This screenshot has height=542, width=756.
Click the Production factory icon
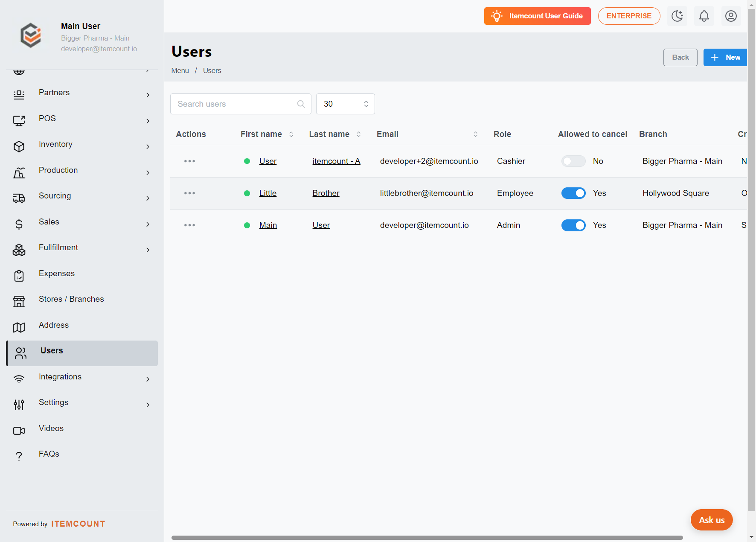click(19, 172)
